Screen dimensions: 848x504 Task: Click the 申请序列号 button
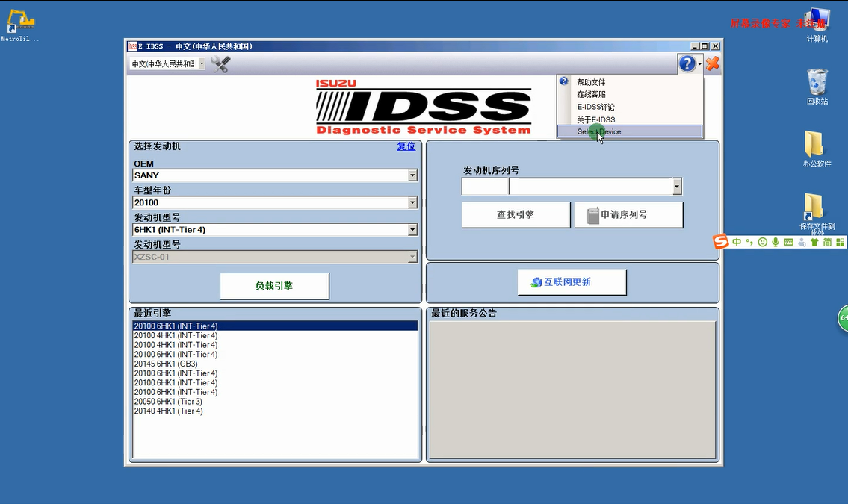pyautogui.click(x=628, y=214)
